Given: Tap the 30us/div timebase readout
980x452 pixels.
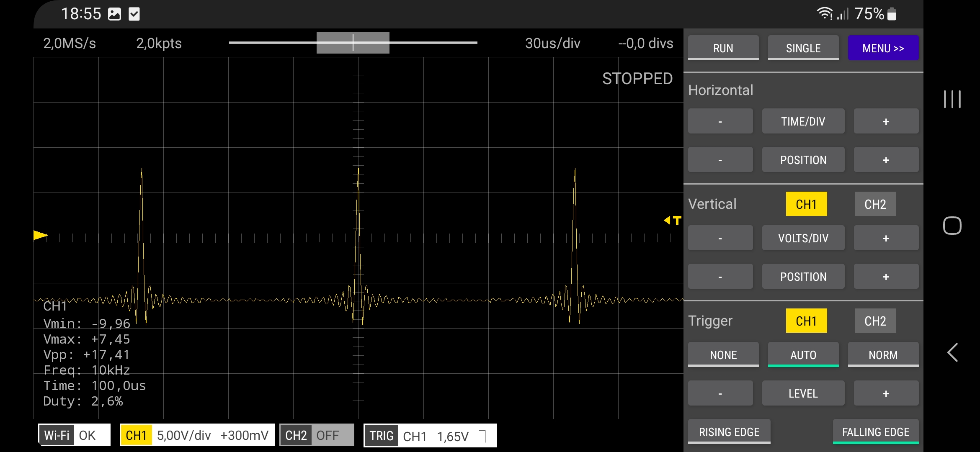Looking at the screenshot, I should click(x=552, y=43).
